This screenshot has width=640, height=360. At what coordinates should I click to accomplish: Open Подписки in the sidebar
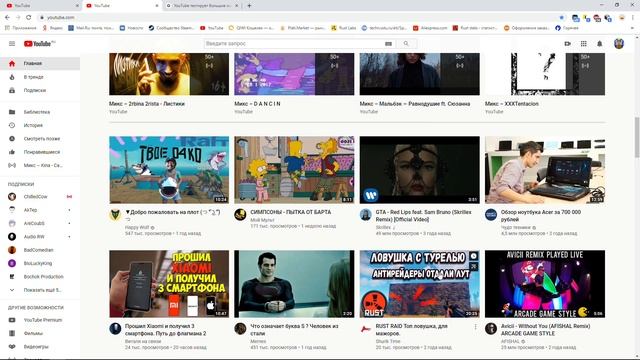tap(40, 90)
